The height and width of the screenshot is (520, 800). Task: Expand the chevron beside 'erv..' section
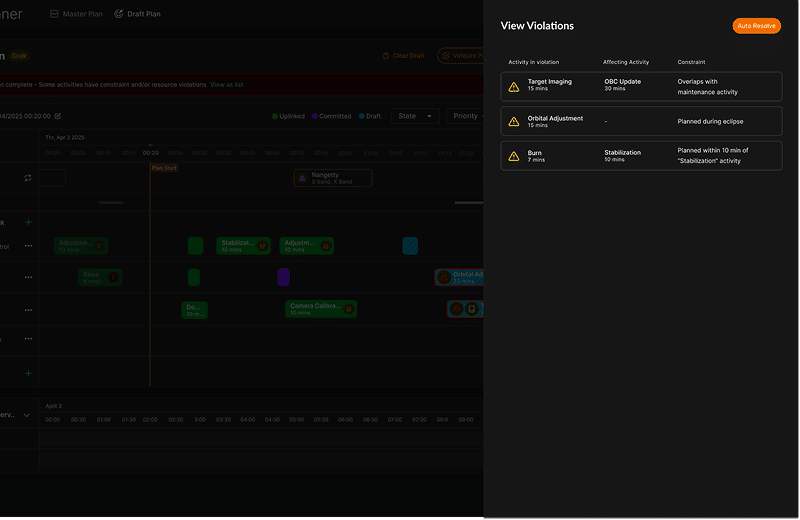coord(27,415)
